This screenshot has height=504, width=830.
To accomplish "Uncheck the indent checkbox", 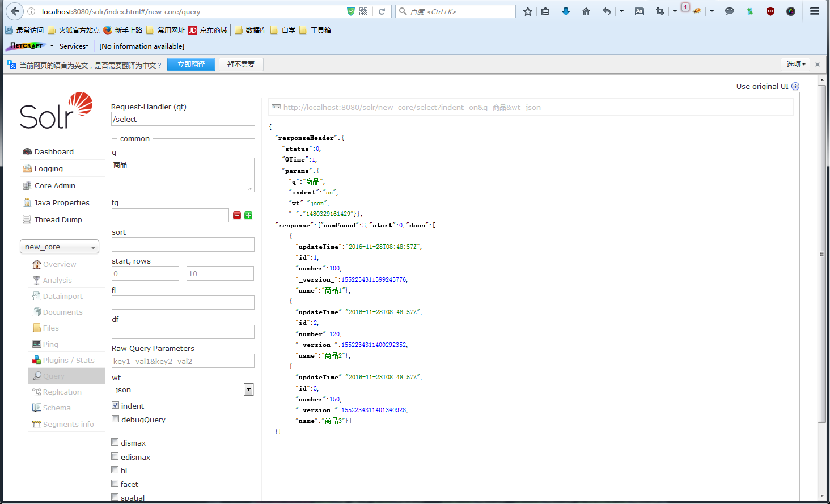I will [116, 405].
